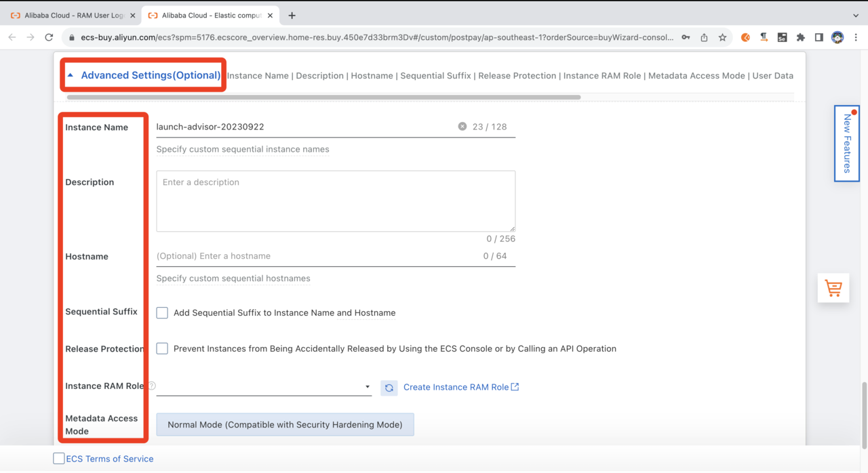Viewport: 868px width, 473px height.
Task: Open the Instance RAM Role dropdown
Action: pyautogui.click(x=264, y=387)
